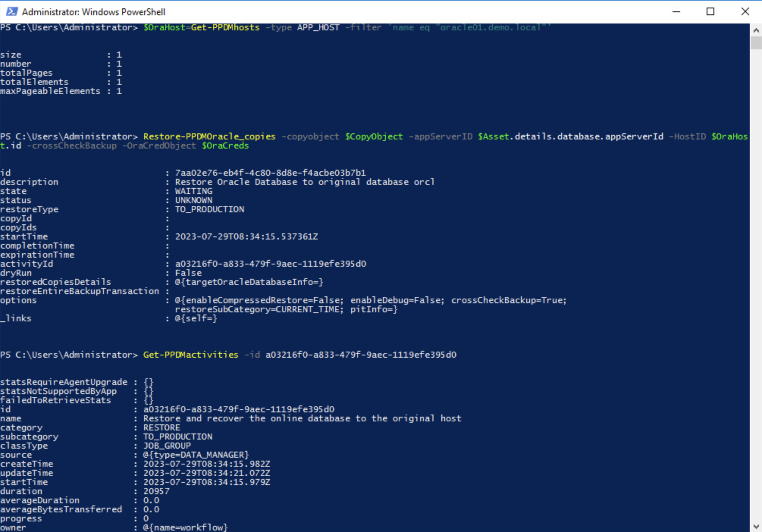Close the Administrator PowerShell window
This screenshot has width=762, height=532.
[x=745, y=12]
